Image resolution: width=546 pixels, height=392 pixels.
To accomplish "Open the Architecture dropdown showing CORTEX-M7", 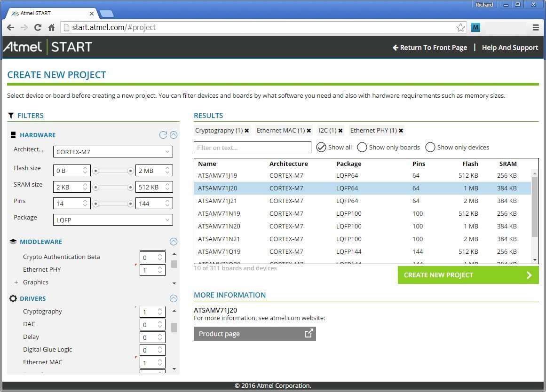I will coord(113,152).
